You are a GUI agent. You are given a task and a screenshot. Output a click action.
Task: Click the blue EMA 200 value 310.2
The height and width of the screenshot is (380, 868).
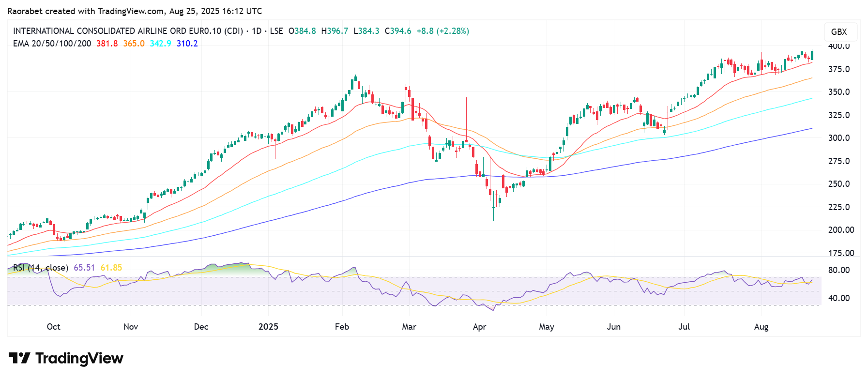pos(187,44)
